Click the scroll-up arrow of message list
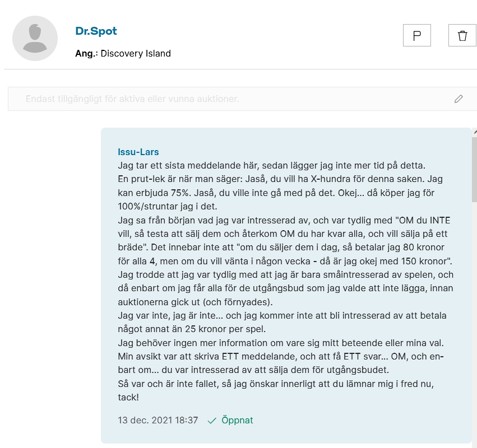477x448 pixels. click(475, 132)
